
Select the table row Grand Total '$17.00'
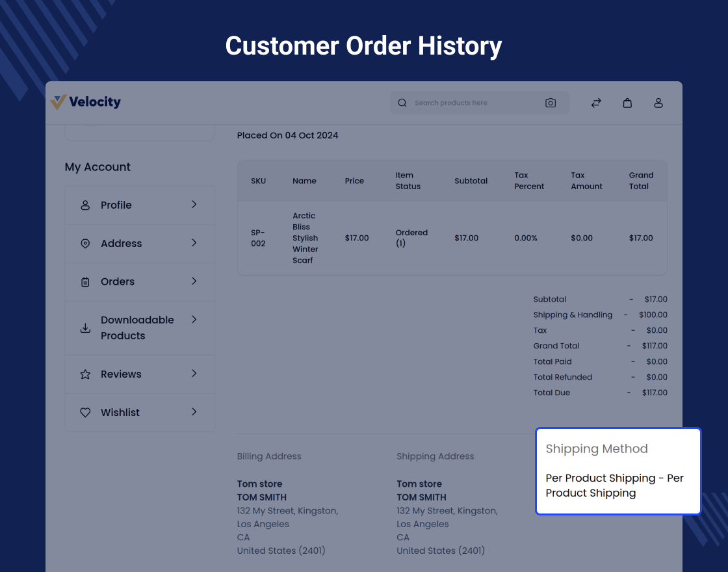tap(641, 238)
